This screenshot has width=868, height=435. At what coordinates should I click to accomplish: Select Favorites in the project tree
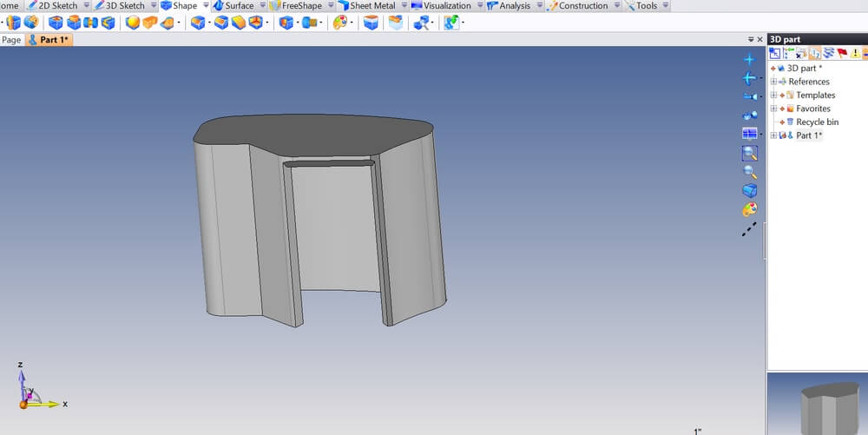pos(812,109)
